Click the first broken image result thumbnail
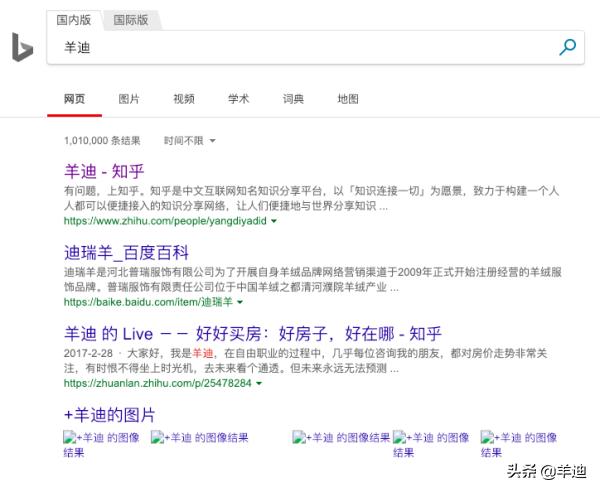This screenshot has height=492, width=600. tap(101, 445)
